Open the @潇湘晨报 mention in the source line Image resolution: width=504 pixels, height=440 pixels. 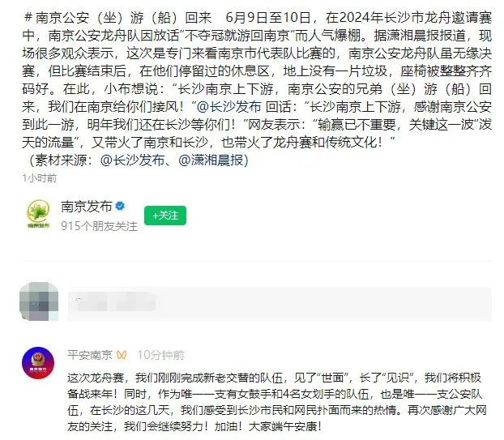211,160
